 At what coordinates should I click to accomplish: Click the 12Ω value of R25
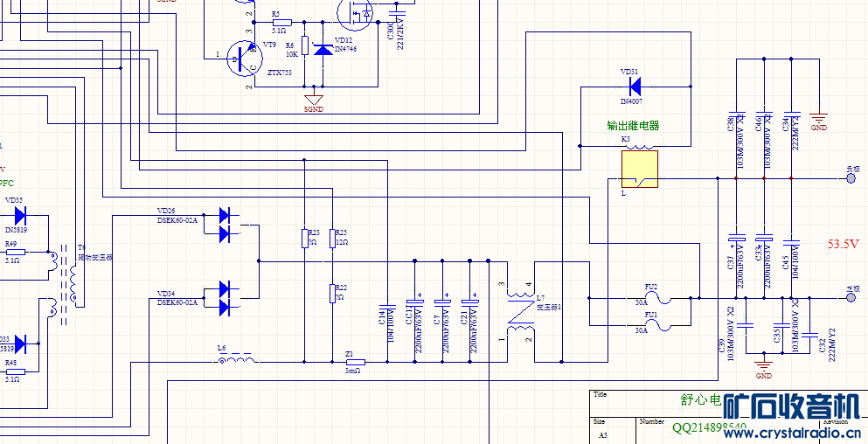coord(342,242)
